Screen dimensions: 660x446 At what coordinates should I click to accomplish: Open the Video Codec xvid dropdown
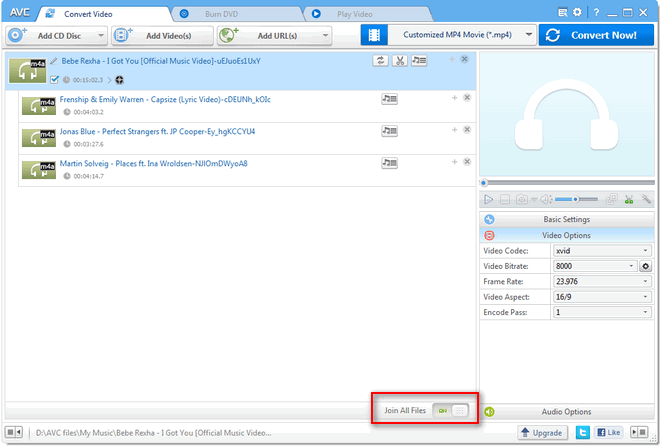click(602, 251)
